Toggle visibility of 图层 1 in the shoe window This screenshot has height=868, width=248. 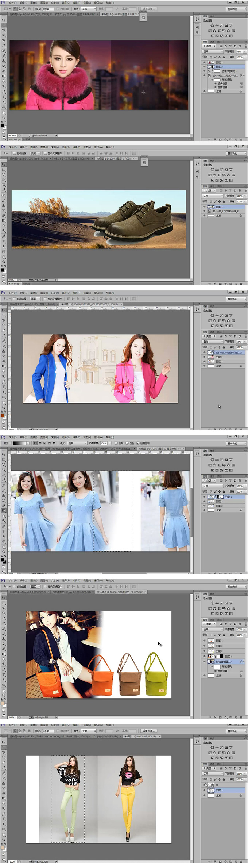(204, 207)
